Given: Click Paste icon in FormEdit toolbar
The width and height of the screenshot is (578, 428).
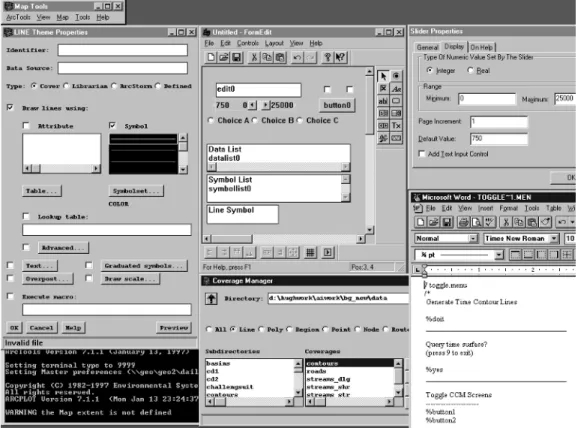Looking at the screenshot, I should [x=280, y=58].
